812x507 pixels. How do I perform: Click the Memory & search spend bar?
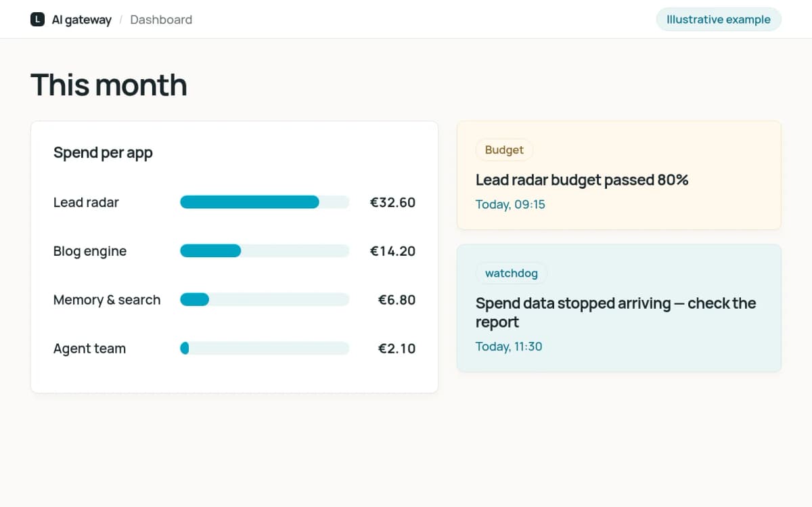click(265, 300)
